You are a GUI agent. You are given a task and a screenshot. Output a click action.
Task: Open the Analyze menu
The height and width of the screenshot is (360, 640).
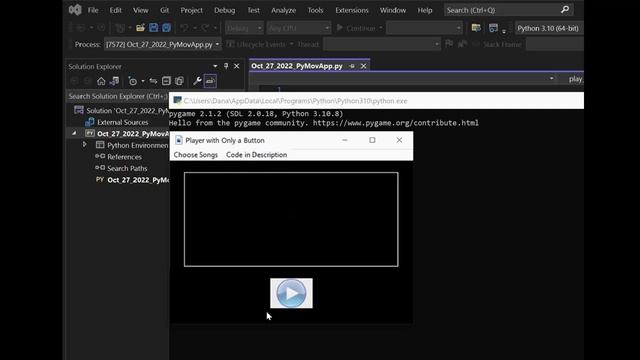pos(283,10)
